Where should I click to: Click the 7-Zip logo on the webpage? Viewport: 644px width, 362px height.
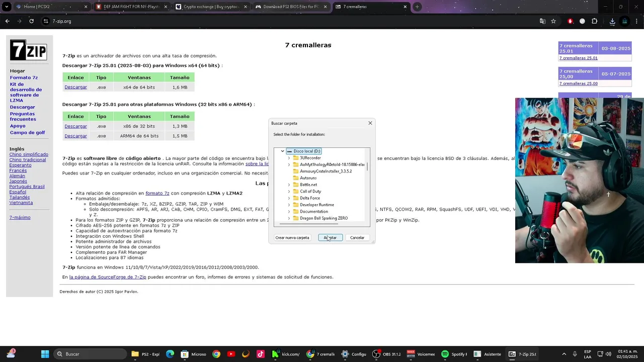pos(28,50)
